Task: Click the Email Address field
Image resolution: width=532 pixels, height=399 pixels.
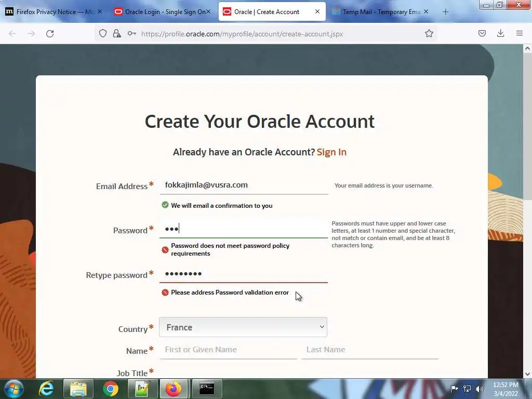Action: [244, 185]
